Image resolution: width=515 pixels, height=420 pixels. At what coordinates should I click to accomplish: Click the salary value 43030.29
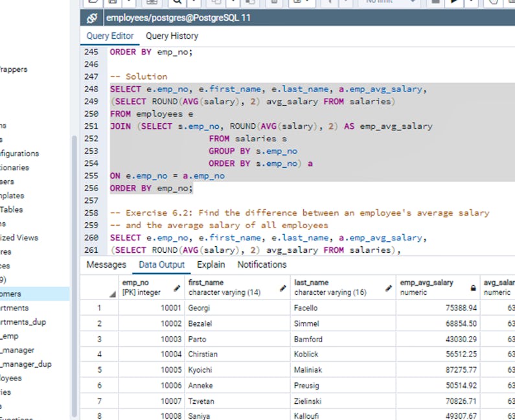click(438, 339)
